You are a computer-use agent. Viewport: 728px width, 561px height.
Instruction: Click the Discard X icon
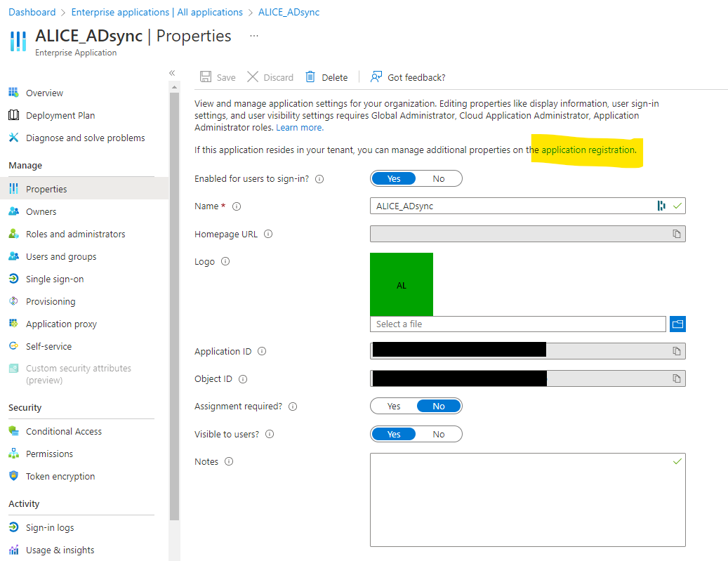tap(253, 77)
